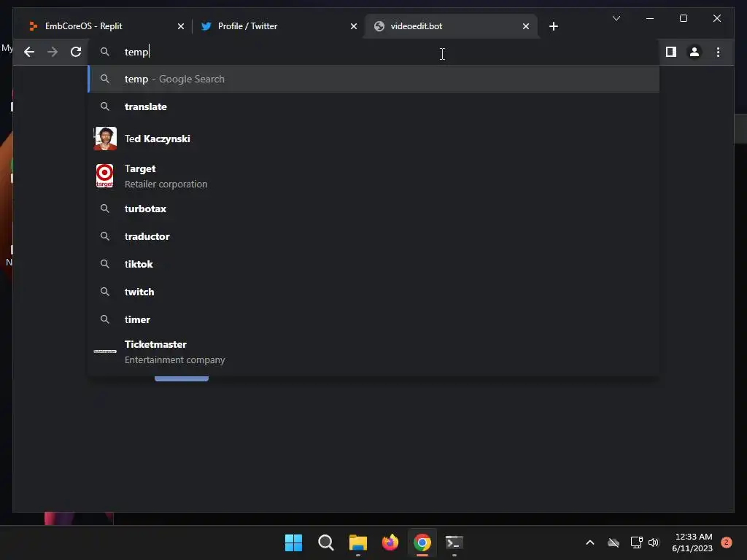Show hidden system tray icons
The width and height of the screenshot is (747, 560).
coord(589,542)
